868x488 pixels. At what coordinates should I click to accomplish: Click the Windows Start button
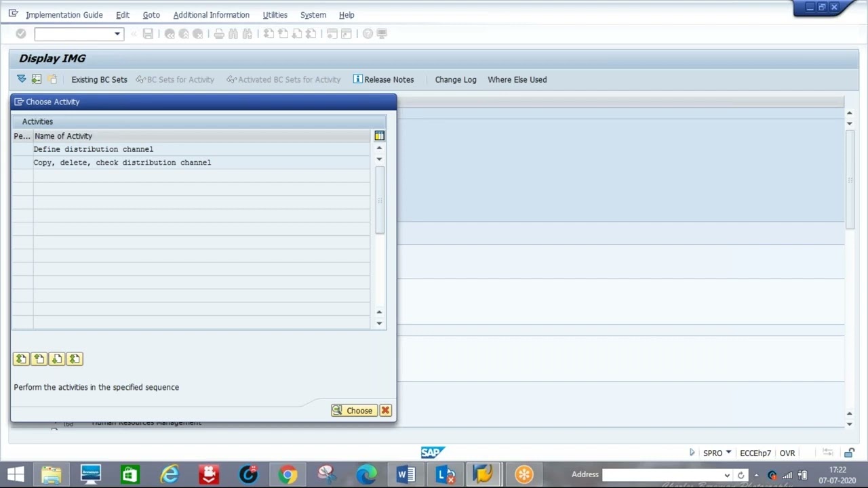click(x=16, y=474)
